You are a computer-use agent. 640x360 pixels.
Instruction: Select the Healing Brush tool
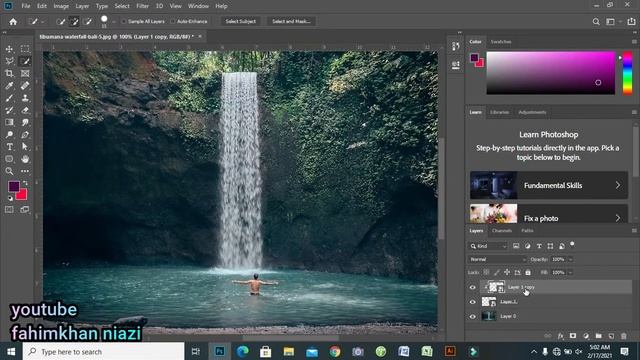[x=25, y=86]
